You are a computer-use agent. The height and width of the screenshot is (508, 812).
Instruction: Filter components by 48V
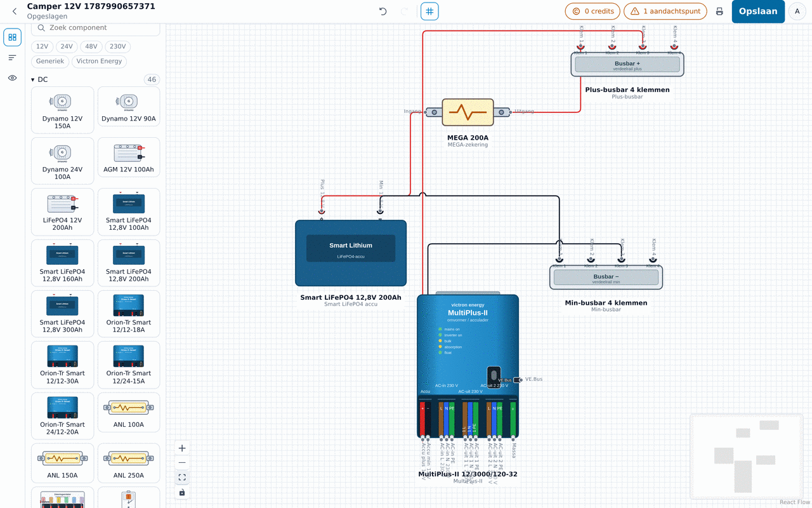[x=91, y=46]
